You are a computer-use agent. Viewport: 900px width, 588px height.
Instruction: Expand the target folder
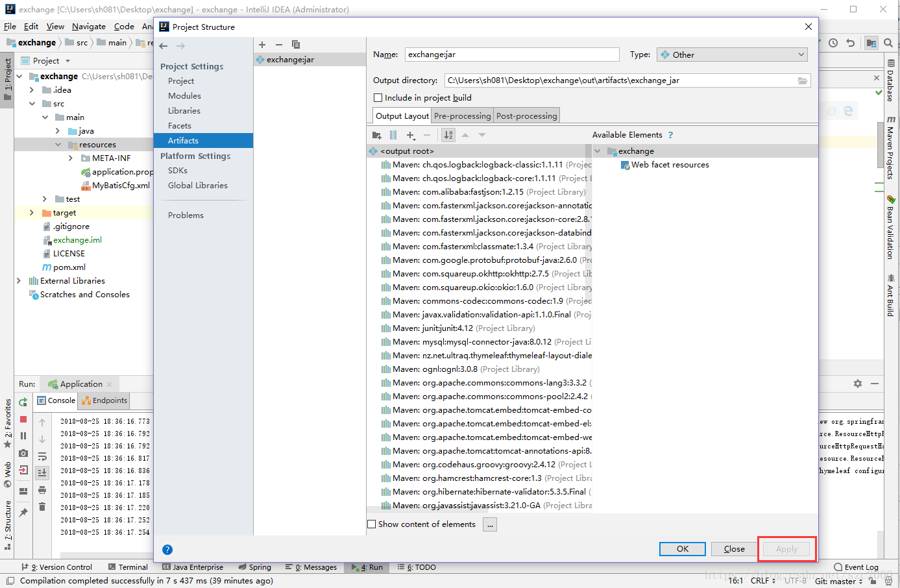pos(31,213)
